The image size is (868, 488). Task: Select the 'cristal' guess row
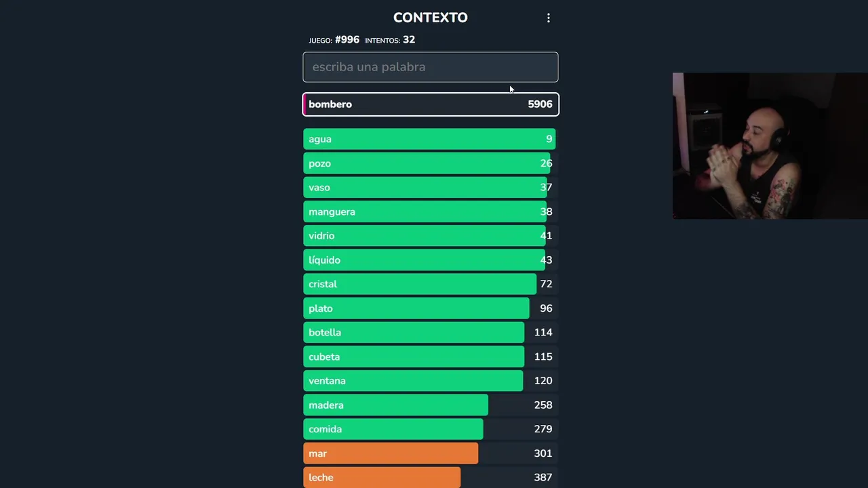coord(430,284)
